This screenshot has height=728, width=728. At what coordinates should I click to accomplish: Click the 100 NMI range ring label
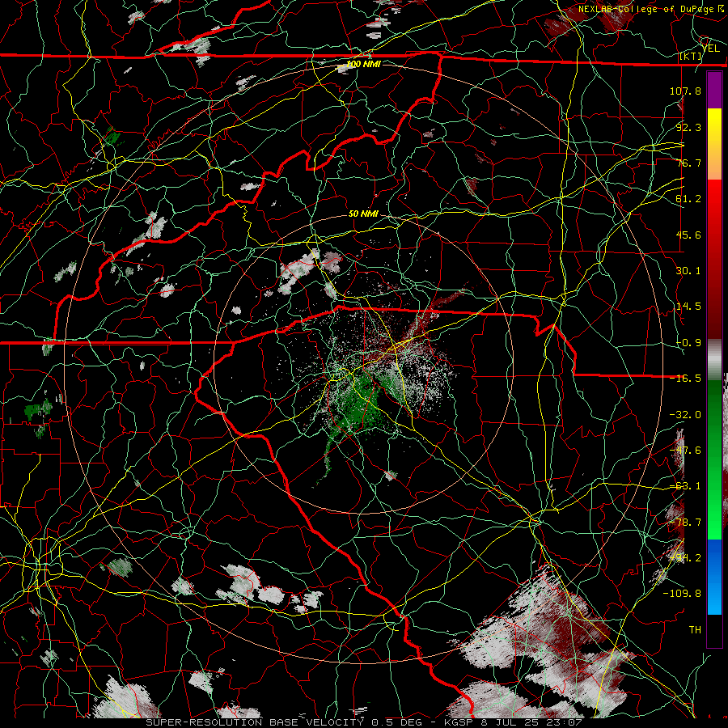pyautogui.click(x=363, y=64)
